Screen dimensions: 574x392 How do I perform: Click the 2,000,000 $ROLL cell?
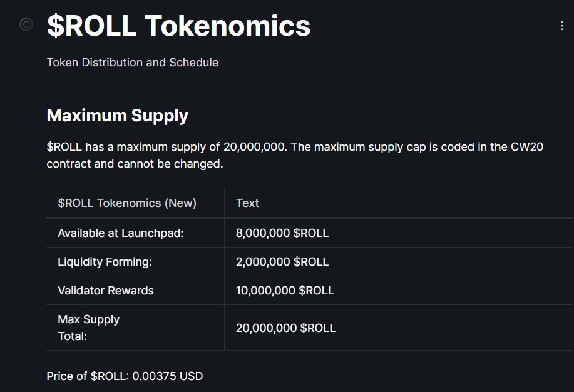click(x=282, y=262)
